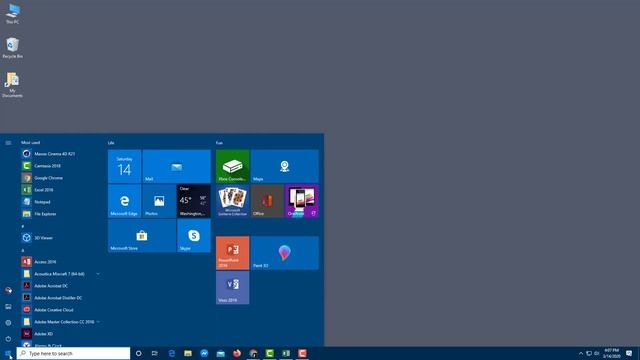Screen dimensions: 640x360
Task: Launch Adobe Creative Cloud from the list
Action: (60, 310)
